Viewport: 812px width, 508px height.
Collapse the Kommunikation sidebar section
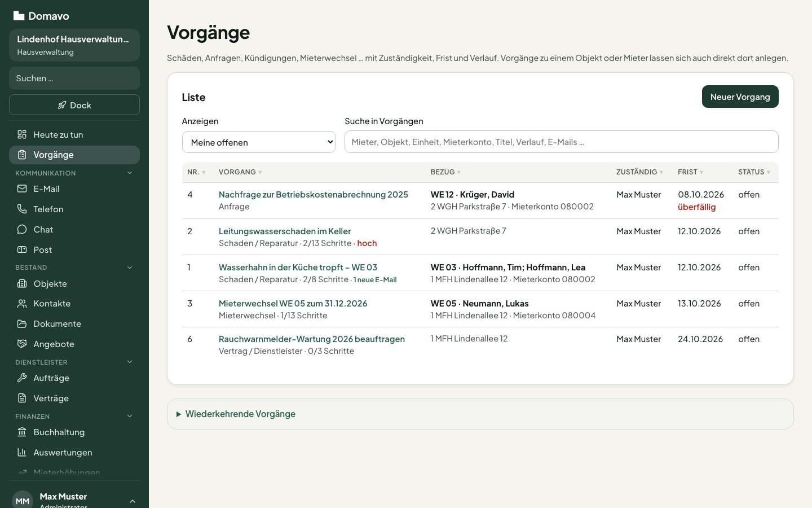pyautogui.click(x=130, y=173)
